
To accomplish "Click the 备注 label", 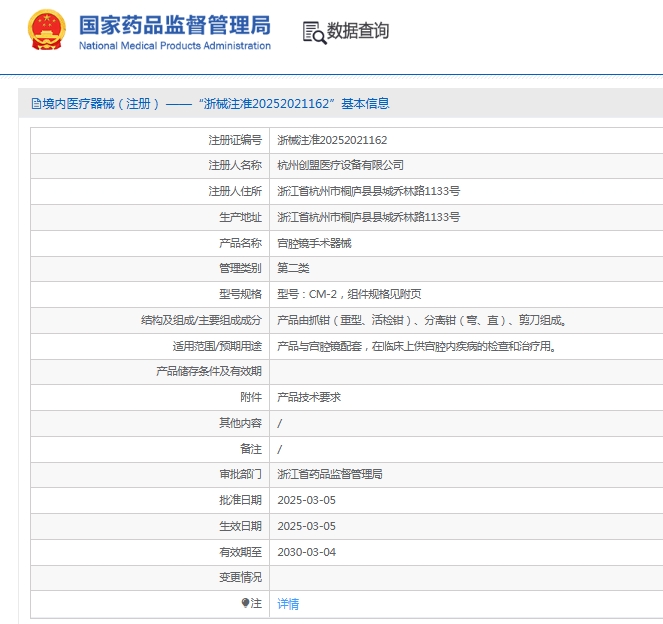I will pyautogui.click(x=251, y=449).
